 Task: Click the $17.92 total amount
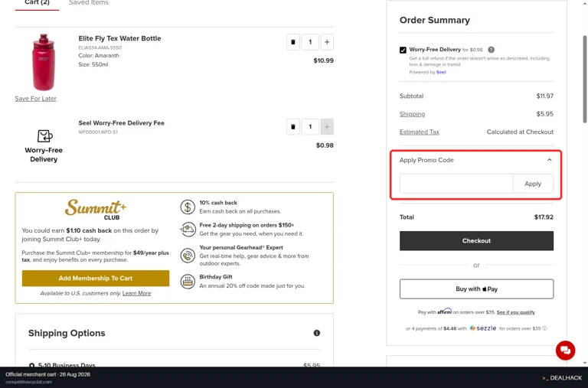[544, 217]
